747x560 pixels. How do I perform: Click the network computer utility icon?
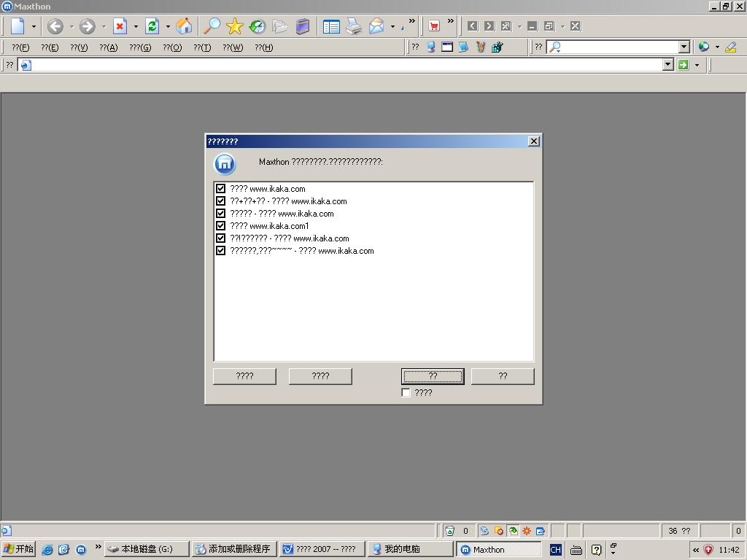coord(430,47)
